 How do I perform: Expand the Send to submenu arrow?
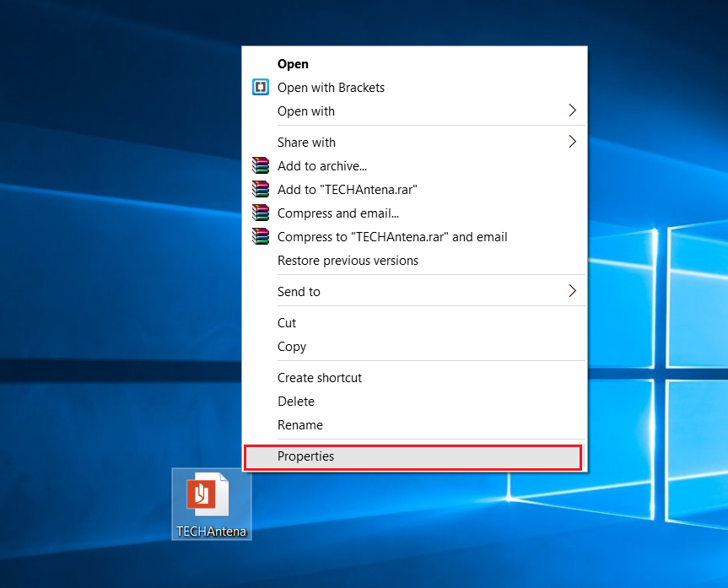(x=573, y=291)
